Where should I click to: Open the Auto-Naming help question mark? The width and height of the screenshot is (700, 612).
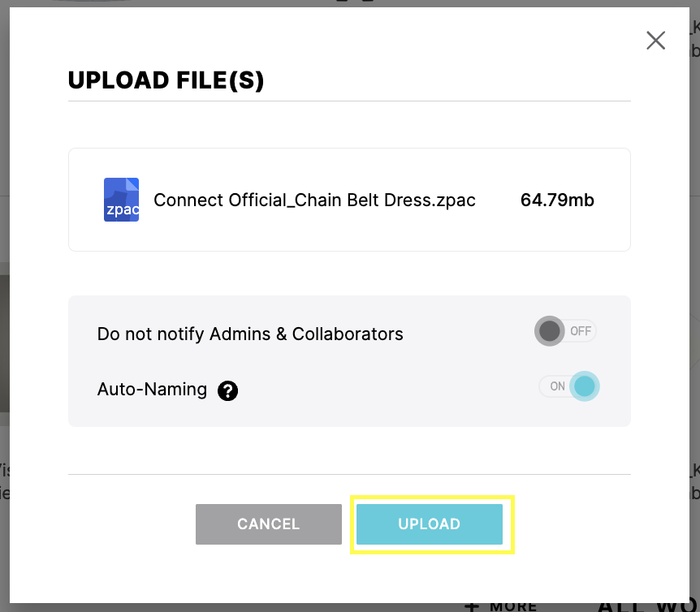(227, 390)
